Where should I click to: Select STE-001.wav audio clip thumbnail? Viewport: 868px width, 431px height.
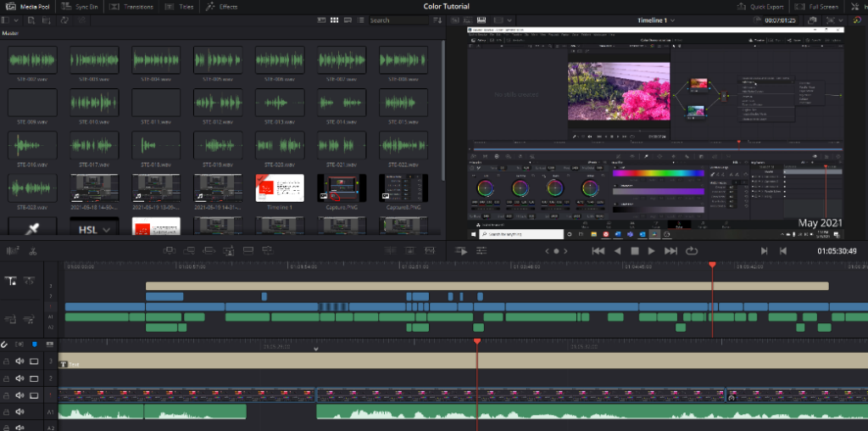[x=94, y=60]
